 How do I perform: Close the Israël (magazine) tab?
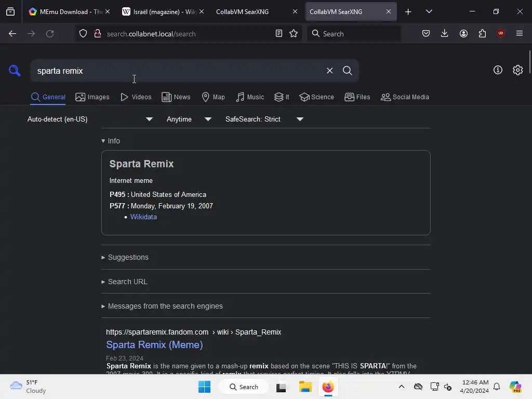point(202,11)
